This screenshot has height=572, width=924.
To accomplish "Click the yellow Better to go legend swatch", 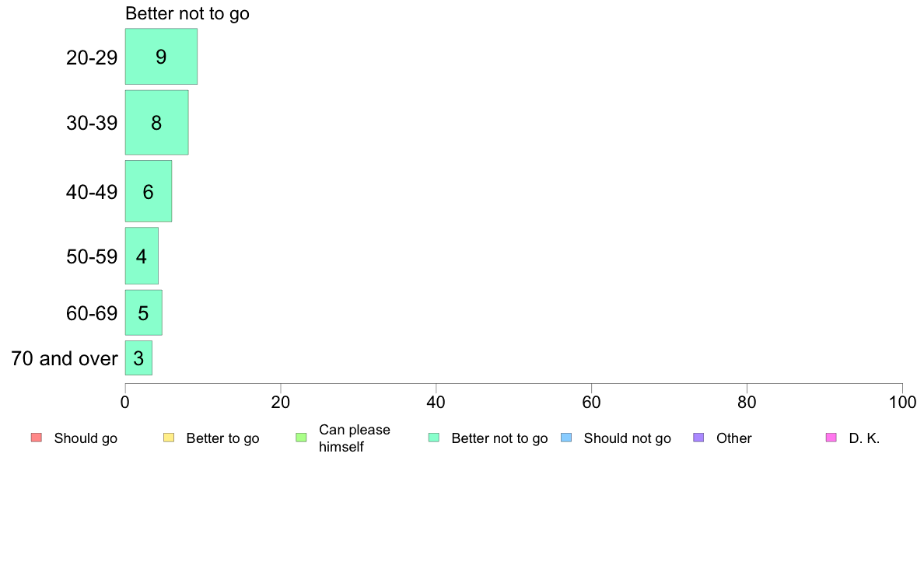I will click(169, 438).
